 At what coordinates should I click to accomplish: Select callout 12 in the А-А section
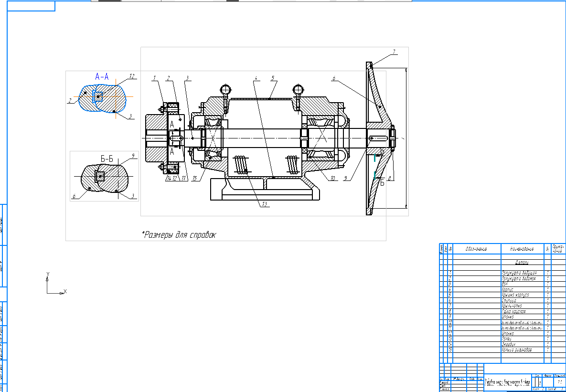132,76
